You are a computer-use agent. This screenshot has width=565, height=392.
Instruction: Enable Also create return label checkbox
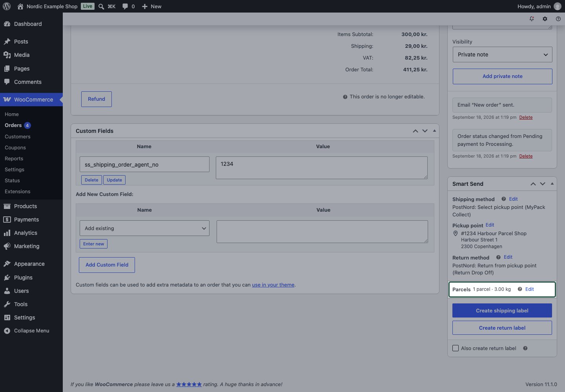click(456, 348)
